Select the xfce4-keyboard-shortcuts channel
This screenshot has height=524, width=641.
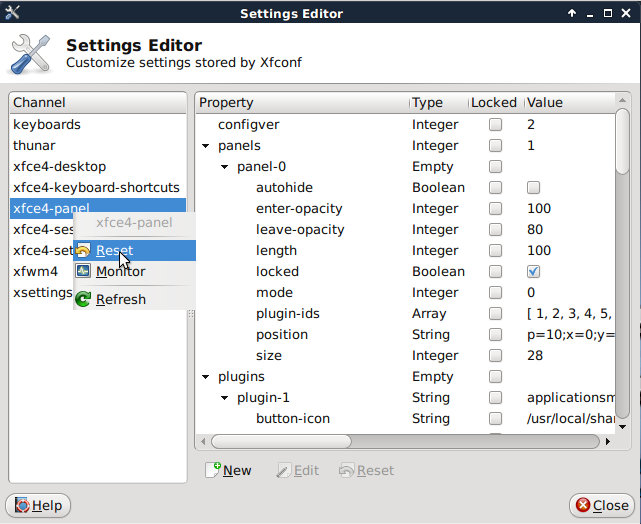98,187
